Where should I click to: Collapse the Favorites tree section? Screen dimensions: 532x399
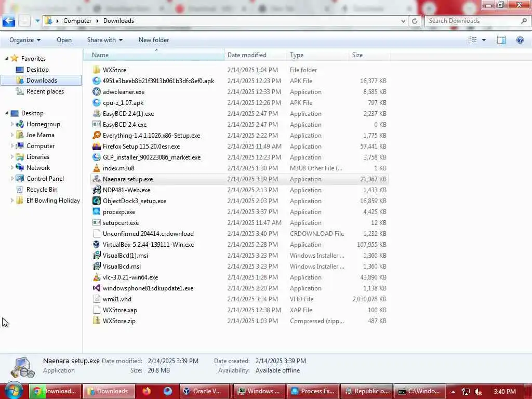point(7,58)
